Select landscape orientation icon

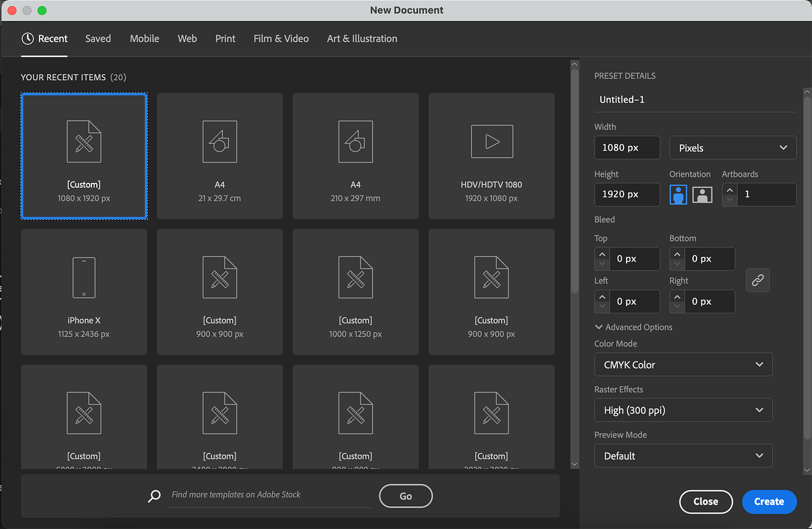point(703,195)
